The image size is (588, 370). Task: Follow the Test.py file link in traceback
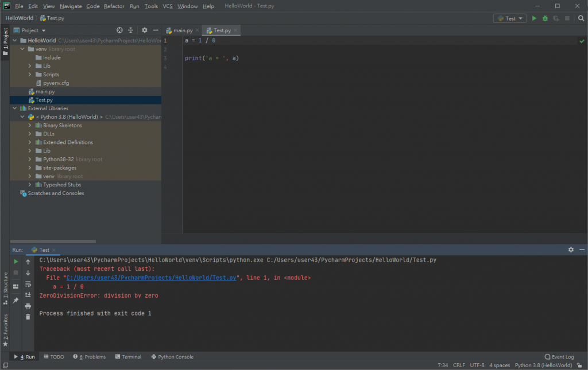coord(152,278)
